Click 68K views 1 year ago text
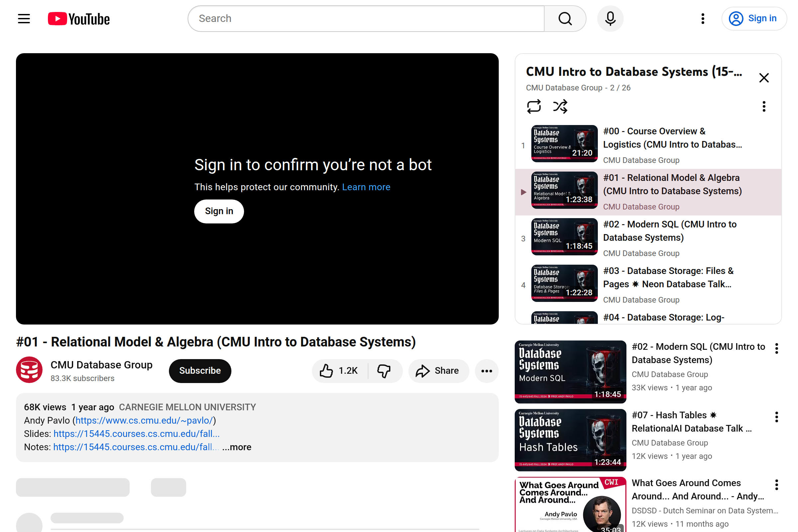The width and height of the screenshot is (798, 532). (x=69, y=407)
